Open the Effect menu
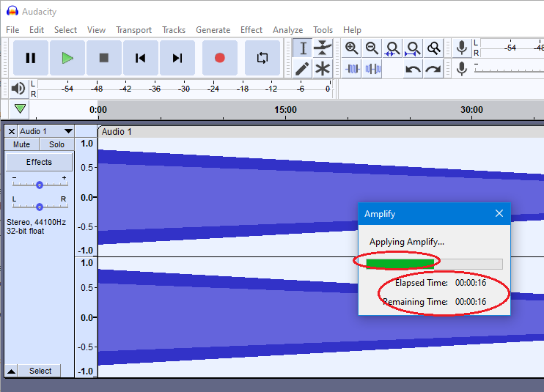 tap(251, 30)
